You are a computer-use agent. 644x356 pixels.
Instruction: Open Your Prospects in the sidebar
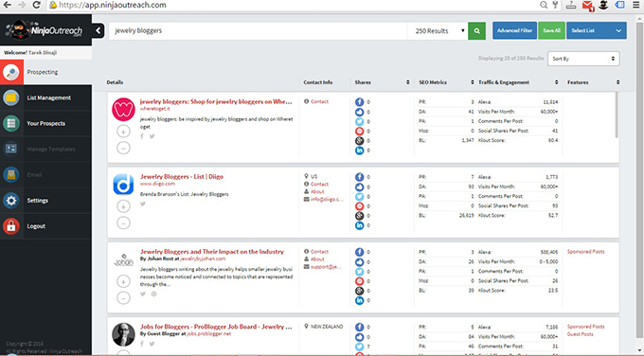point(46,123)
